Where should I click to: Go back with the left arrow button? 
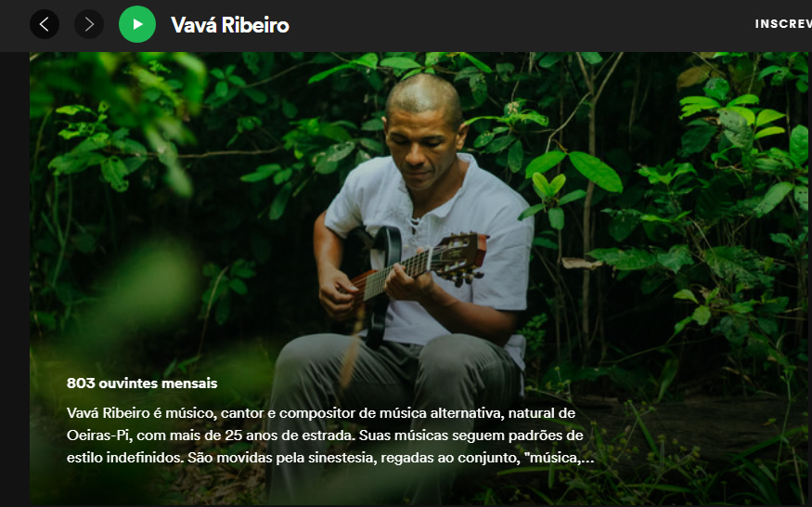click(45, 24)
